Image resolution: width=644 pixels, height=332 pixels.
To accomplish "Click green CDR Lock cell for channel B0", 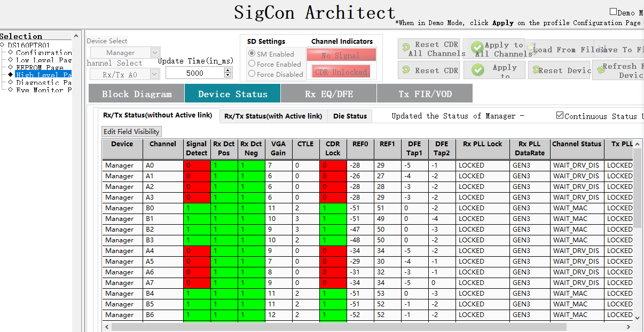I will tap(333, 208).
